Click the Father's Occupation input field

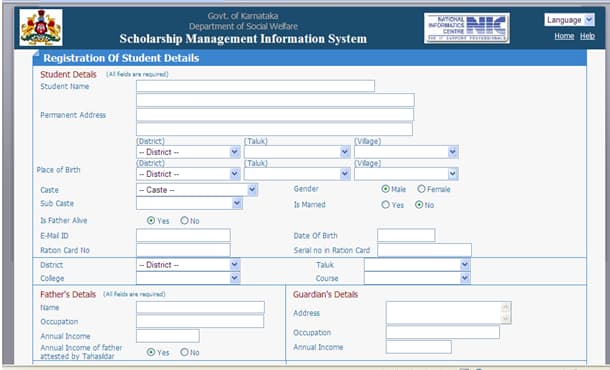[x=200, y=321]
